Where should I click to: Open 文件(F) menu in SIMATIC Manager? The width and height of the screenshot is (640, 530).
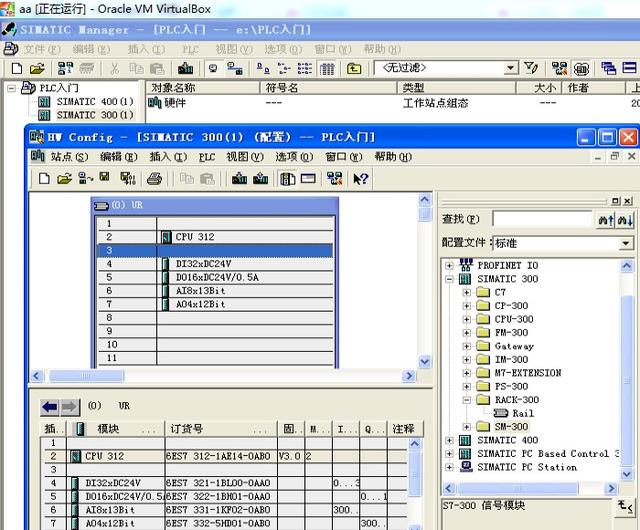tap(42, 49)
